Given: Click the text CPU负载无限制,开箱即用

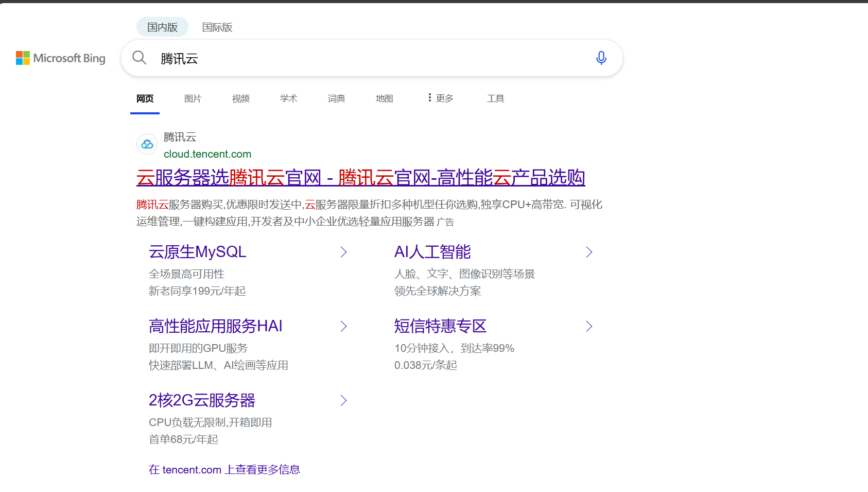Looking at the screenshot, I should (x=210, y=422).
